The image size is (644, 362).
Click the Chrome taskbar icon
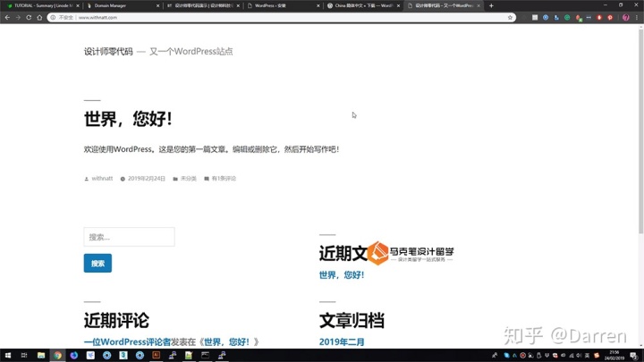click(x=57, y=355)
